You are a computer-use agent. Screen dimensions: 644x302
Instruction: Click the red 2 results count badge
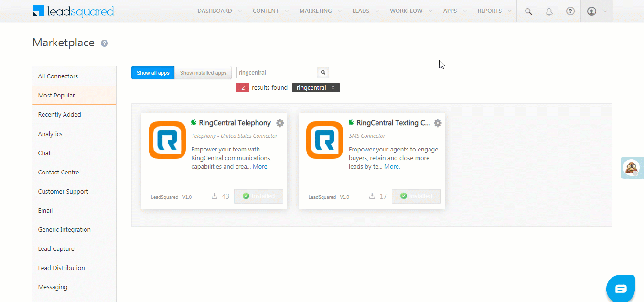[x=243, y=88]
